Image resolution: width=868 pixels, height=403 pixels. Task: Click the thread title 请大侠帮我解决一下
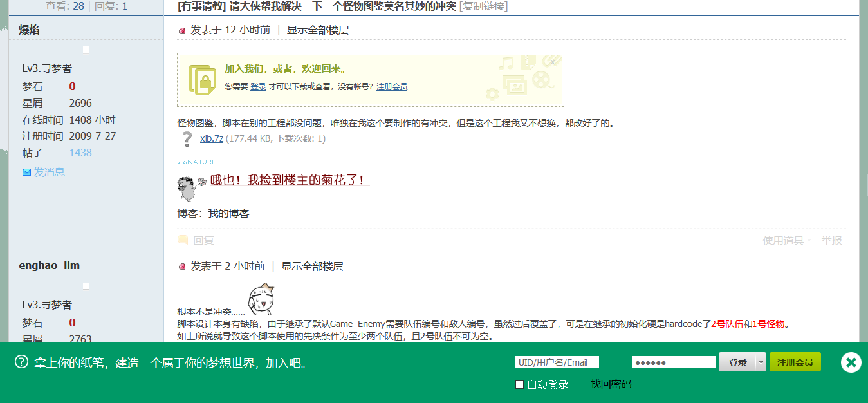342,6
